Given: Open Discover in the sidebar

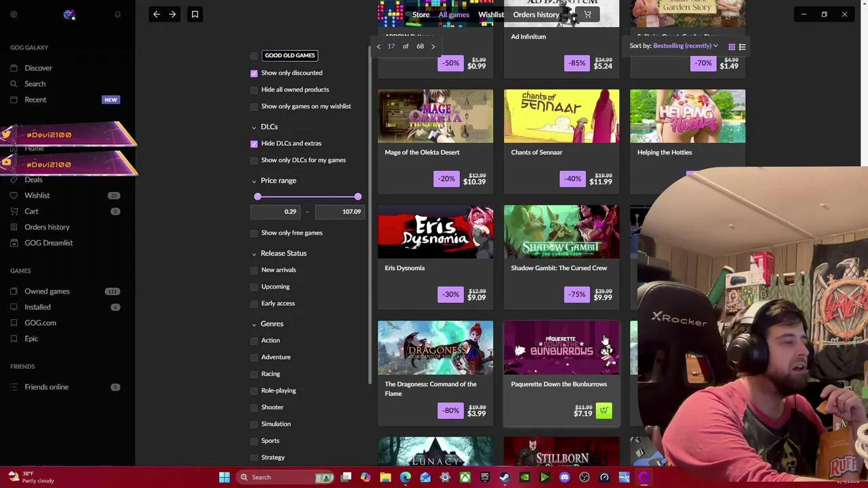Looking at the screenshot, I should [x=38, y=68].
